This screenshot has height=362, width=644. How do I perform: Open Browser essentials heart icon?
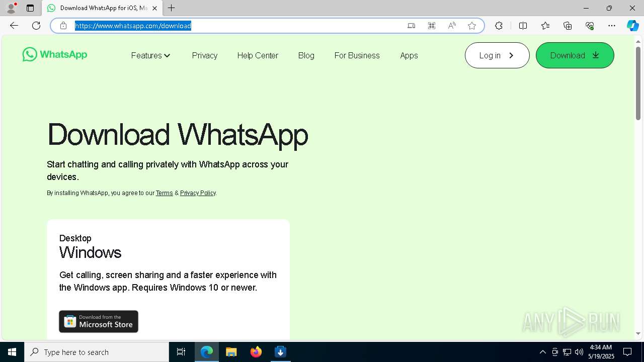pos(590,26)
